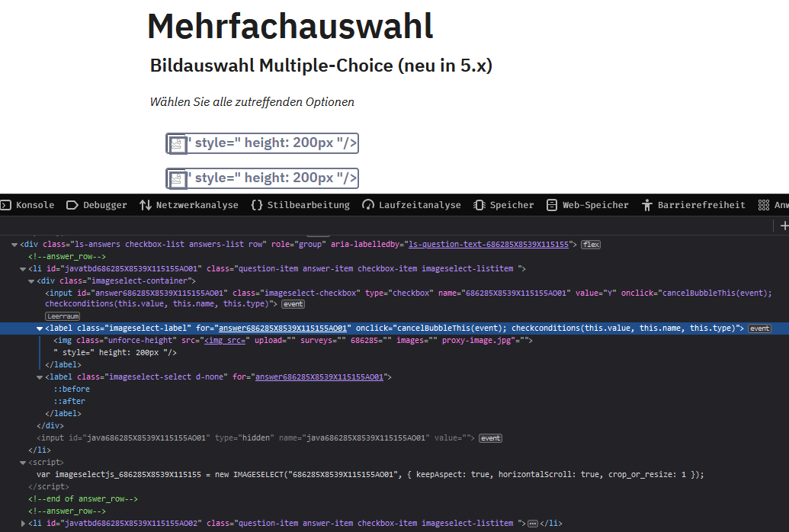Image resolution: width=789 pixels, height=532 pixels.
Task: Click the flex badge on ls-answers div
Action: [x=591, y=245]
